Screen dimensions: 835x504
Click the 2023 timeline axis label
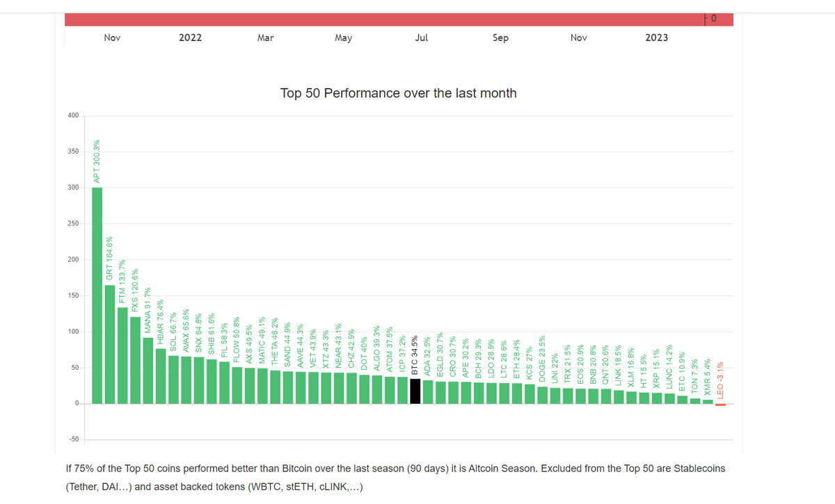pos(656,38)
